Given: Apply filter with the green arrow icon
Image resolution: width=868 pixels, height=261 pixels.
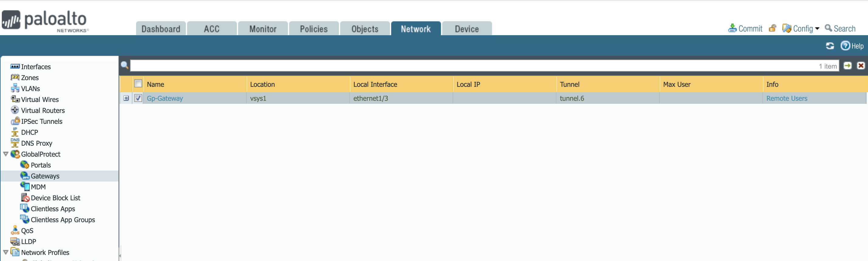Looking at the screenshot, I should pyautogui.click(x=847, y=66).
